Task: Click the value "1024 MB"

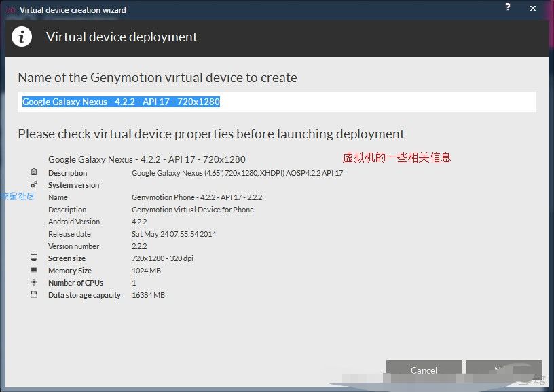Action: (146, 271)
